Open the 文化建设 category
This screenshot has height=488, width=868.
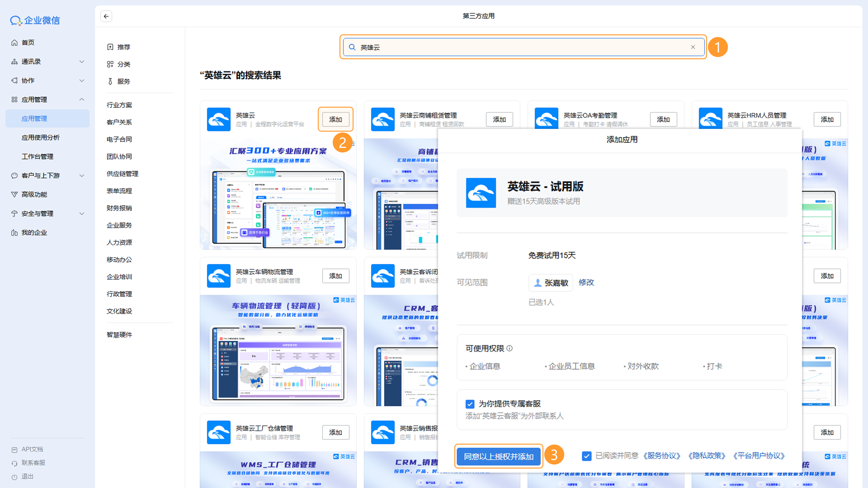(119, 311)
